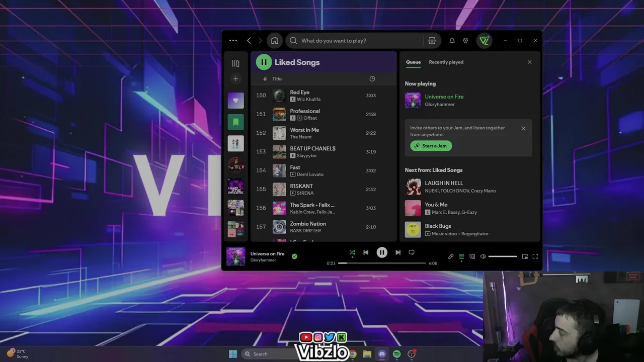Viewport: 644px width, 362px height.
Task: Open Your Episodes bookmark tile in sidebar
Action: 235,122
